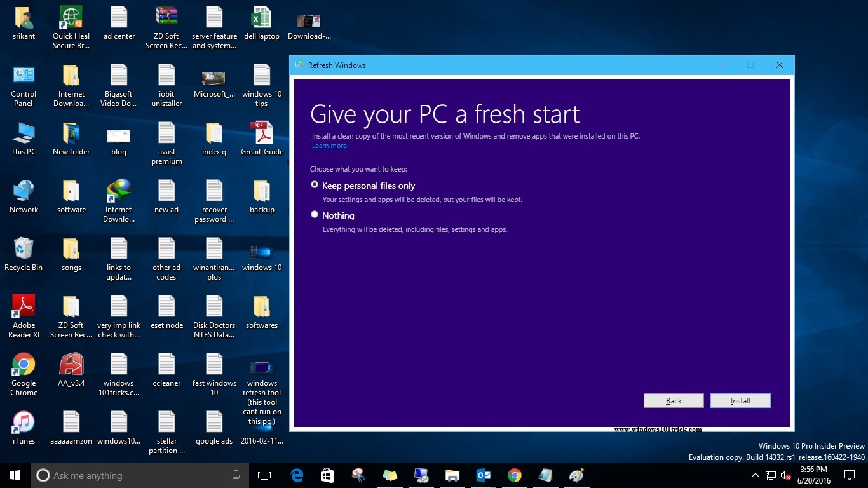Select the Keep personal files only option
The image size is (868, 488).
[x=315, y=185]
